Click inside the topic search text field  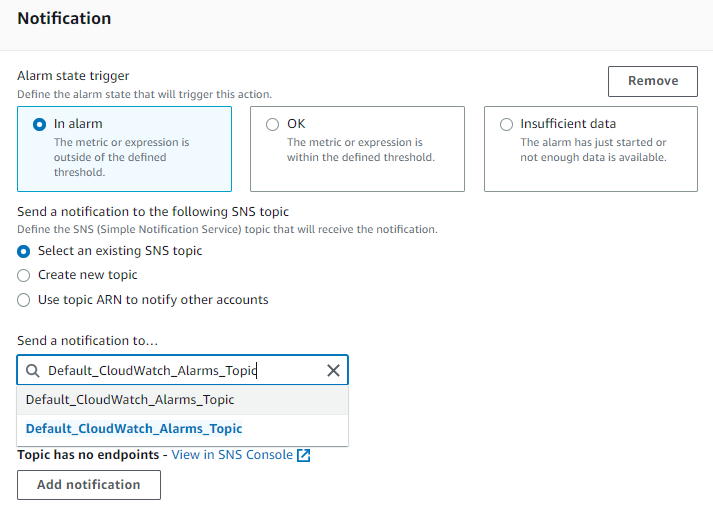click(x=182, y=370)
